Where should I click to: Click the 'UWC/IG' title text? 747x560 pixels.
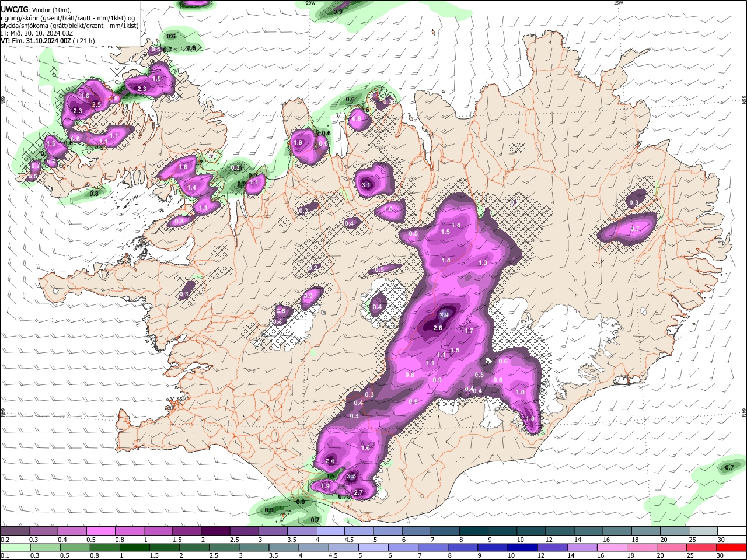(x=14, y=9)
